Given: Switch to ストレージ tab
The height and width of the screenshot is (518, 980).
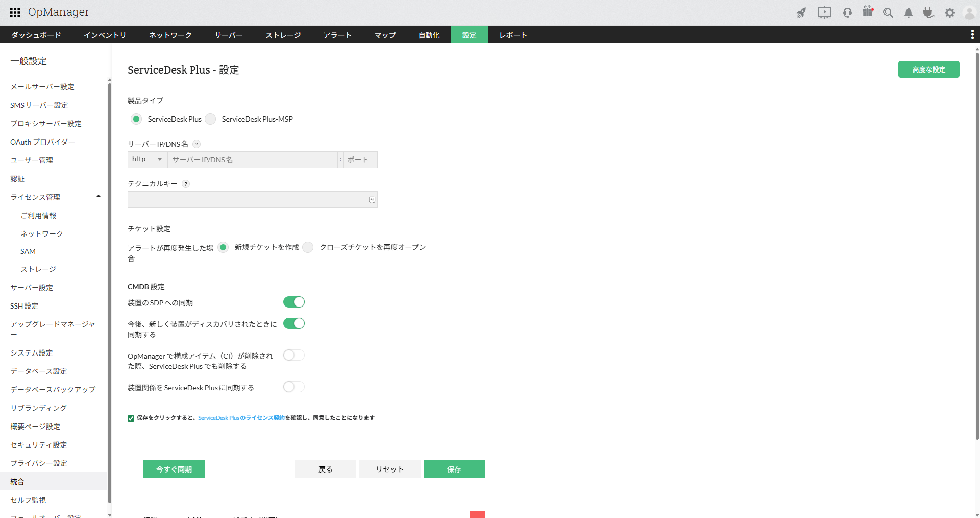Looking at the screenshot, I should (x=283, y=35).
